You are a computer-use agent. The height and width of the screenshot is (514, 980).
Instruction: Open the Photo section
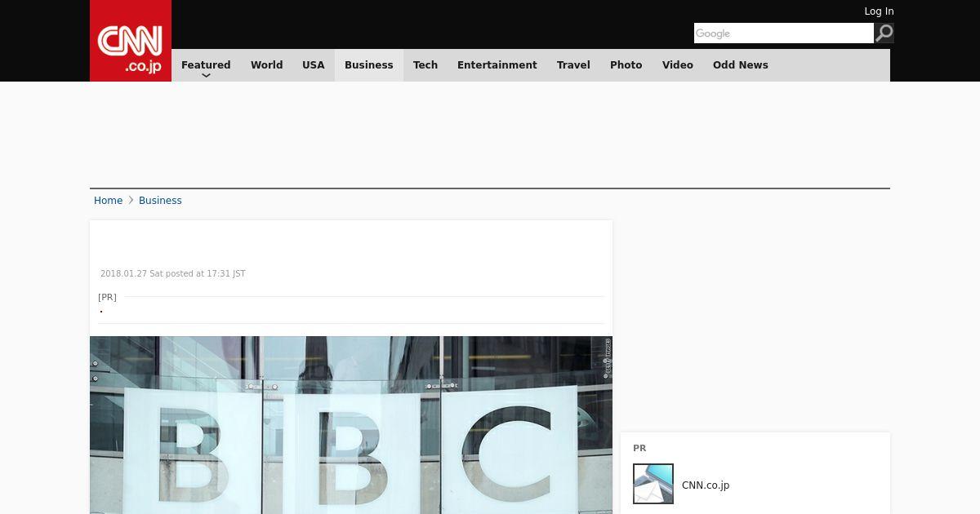coord(626,65)
